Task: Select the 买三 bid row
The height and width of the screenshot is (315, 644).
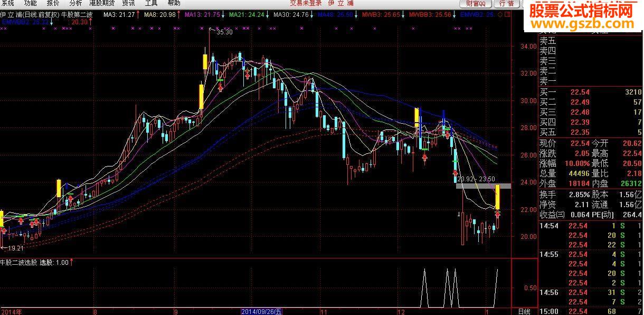Action: pyautogui.click(x=591, y=112)
